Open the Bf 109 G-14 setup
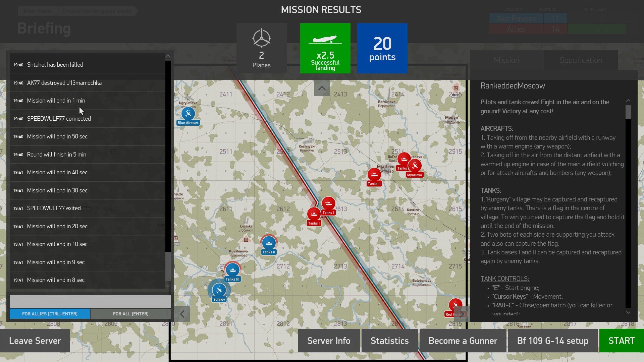Image resolution: width=644 pixels, height=362 pixels. [553, 341]
